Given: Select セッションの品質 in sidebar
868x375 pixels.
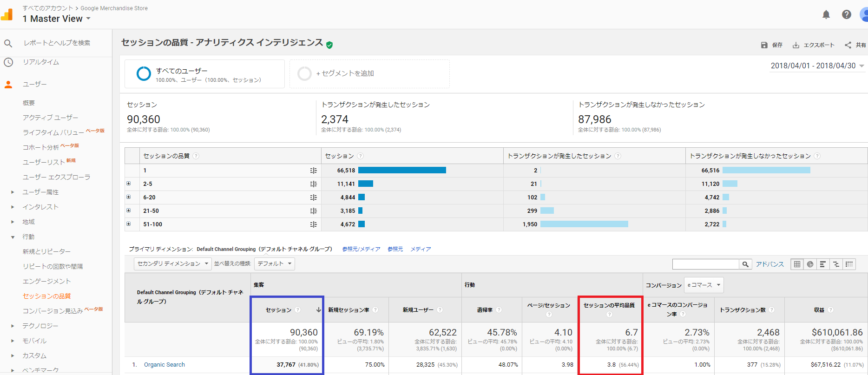Looking at the screenshot, I should 47,296.
